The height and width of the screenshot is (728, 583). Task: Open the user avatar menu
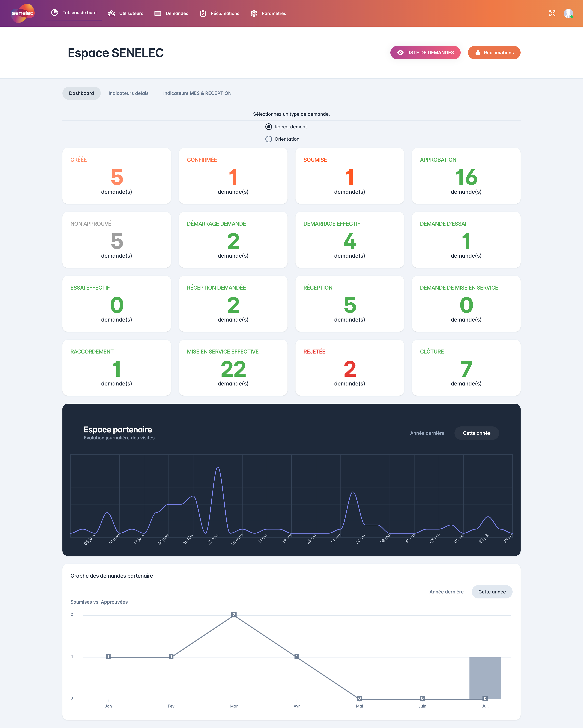point(568,13)
